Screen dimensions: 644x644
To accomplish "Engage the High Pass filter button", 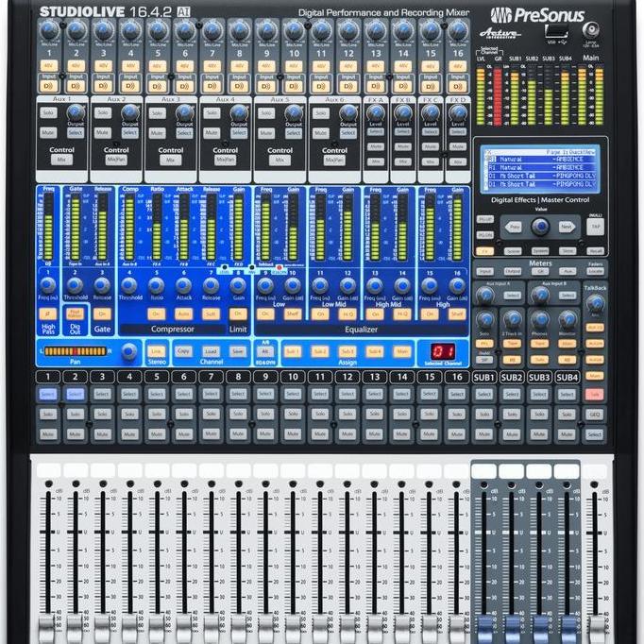I will (48, 314).
